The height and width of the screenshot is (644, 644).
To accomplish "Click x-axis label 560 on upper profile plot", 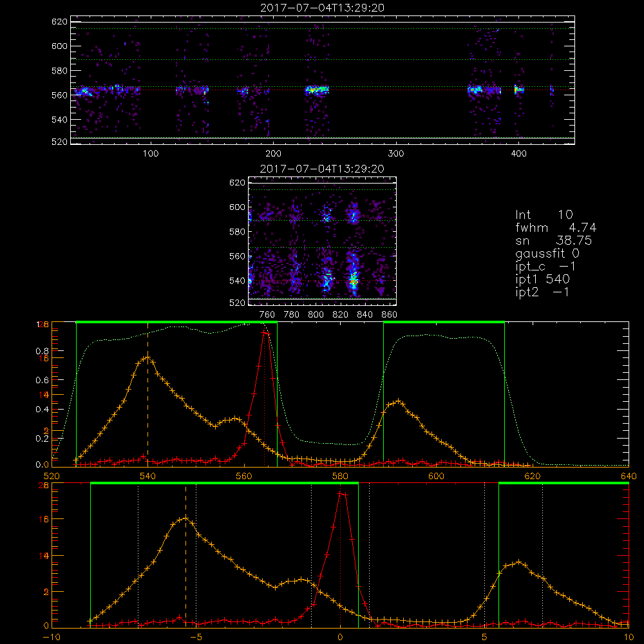I will pyautogui.click(x=244, y=477).
